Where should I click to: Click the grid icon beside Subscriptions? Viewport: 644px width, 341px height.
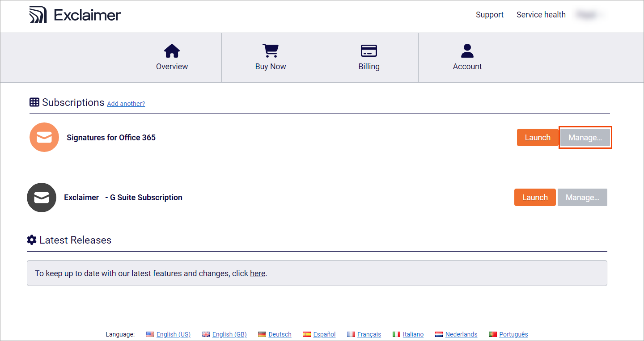tap(34, 102)
